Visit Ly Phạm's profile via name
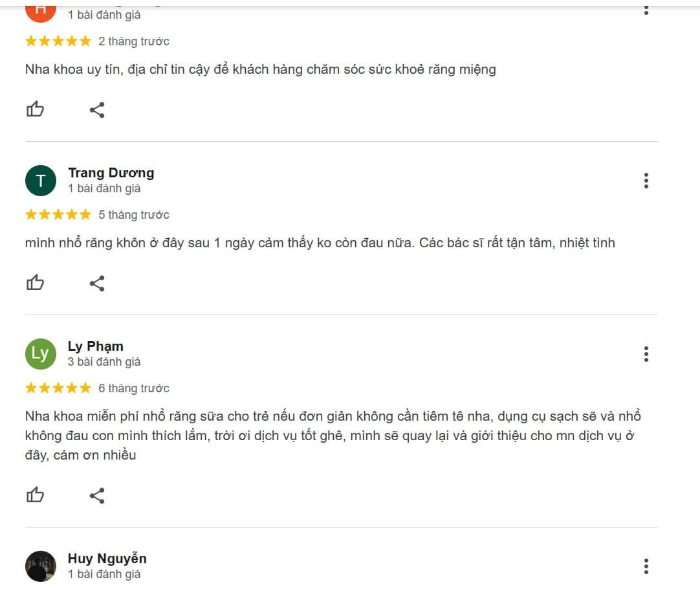Image resolution: width=700 pixels, height=589 pixels. pos(95,346)
